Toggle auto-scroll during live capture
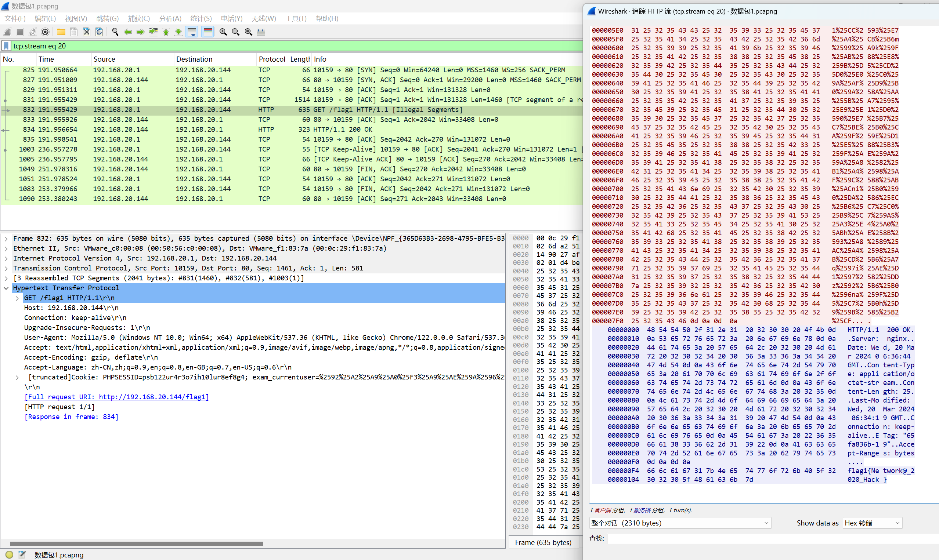The image size is (939, 560). pos(192,32)
